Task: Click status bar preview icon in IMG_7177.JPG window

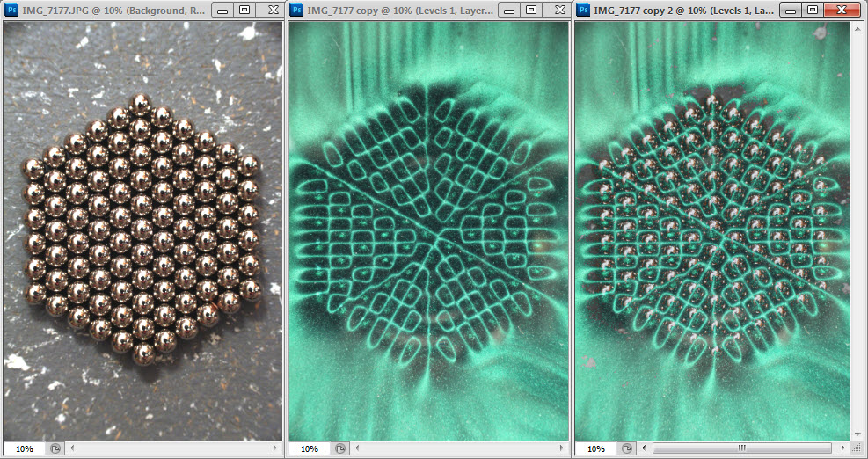Action: [55, 448]
